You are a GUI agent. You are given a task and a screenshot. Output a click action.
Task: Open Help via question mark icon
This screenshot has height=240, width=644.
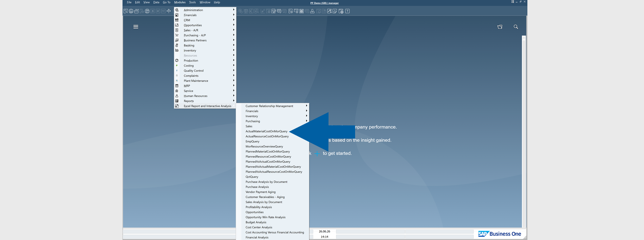tap(347, 11)
